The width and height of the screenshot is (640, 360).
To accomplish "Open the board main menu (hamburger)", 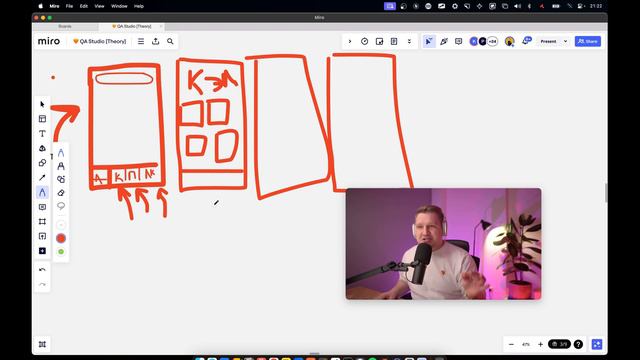I will (141, 41).
